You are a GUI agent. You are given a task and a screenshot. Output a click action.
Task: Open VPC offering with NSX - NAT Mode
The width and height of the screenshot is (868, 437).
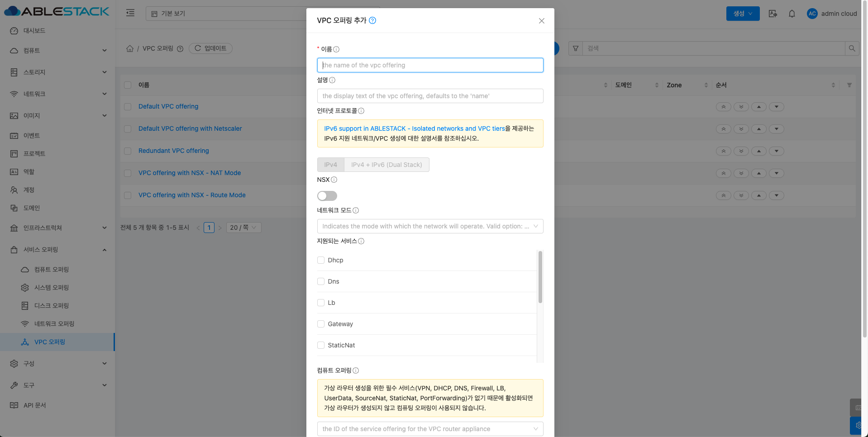click(190, 173)
